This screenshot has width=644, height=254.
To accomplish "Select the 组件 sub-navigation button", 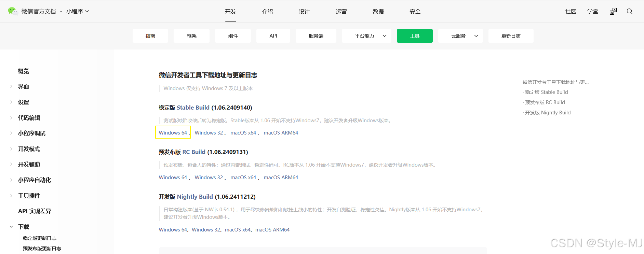I will [x=233, y=36].
